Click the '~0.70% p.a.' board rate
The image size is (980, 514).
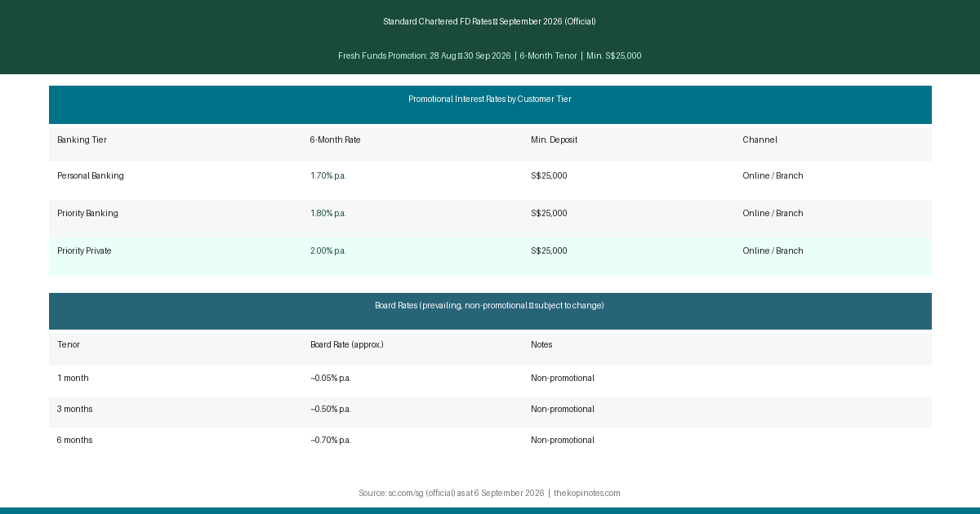click(331, 440)
